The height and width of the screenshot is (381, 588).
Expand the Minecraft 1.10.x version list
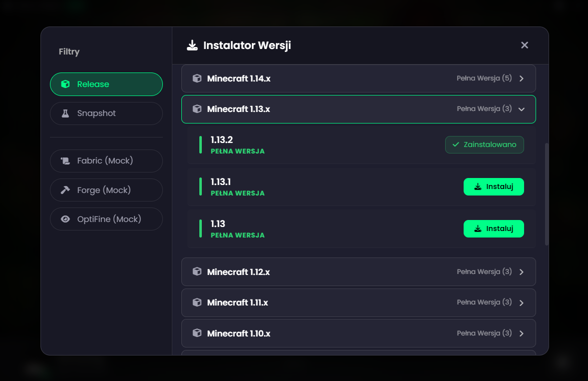coord(358,333)
